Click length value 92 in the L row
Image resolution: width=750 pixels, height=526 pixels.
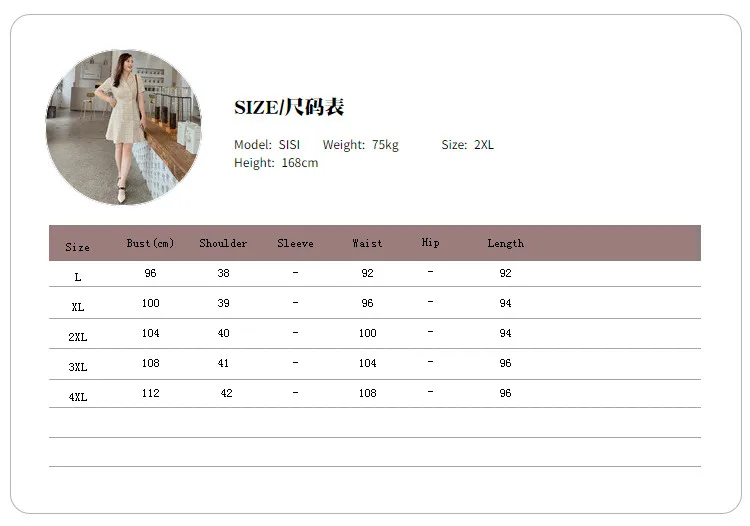click(x=506, y=273)
